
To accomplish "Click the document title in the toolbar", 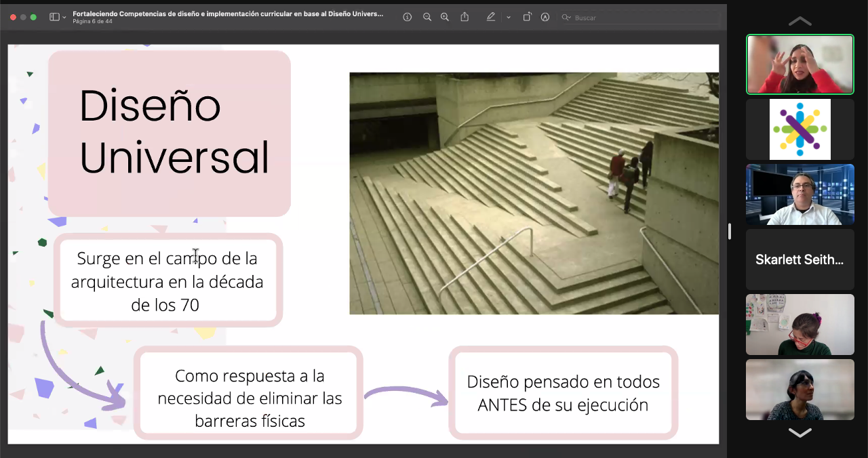I will pyautogui.click(x=228, y=14).
